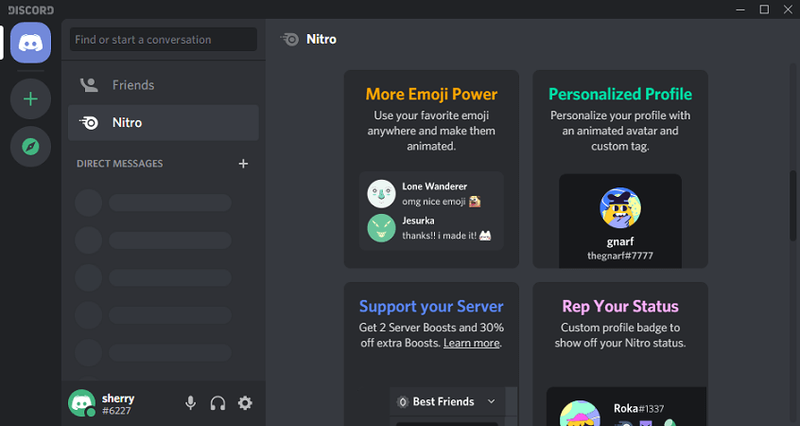Click the Rep Your Status heading
Viewport: 800px width, 426px height.
(620, 306)
